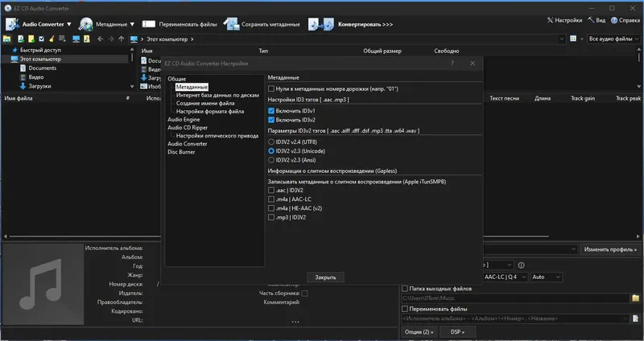Expand the address bar path dropdown

[x=562, y=39]
